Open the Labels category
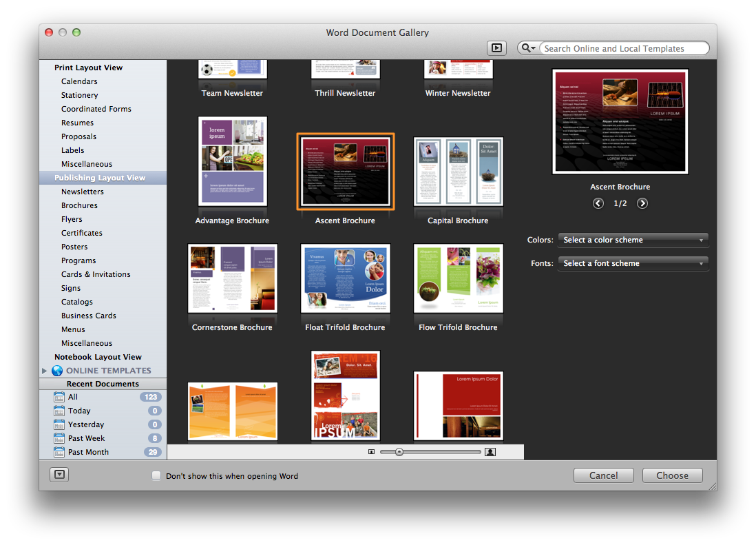This screenshot has height=545, width=756. (72, 150)
